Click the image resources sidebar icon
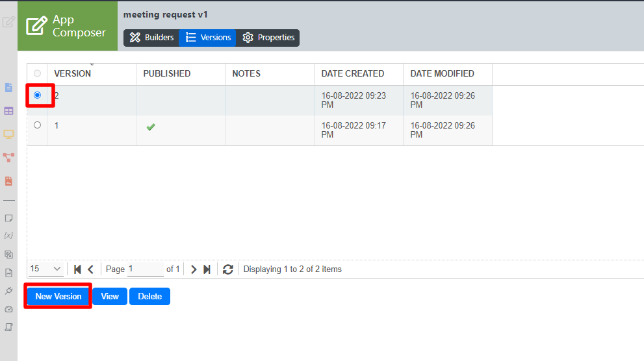 coord(8,273)
